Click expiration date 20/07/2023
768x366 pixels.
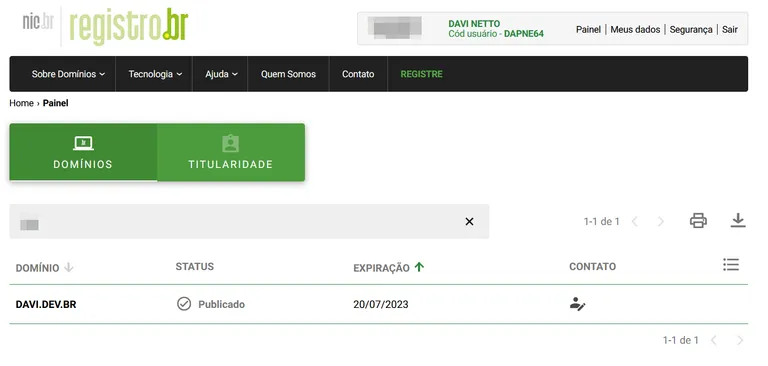tap(381, 304)
